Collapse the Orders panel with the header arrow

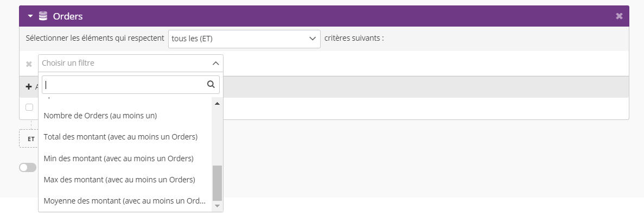tap(30, 16)
